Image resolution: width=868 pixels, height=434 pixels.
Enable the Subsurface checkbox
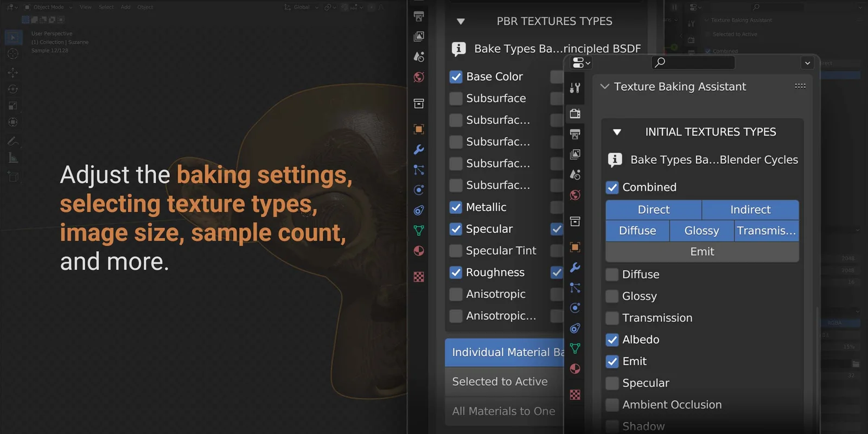pyautogui.click(x=456, y=99)
